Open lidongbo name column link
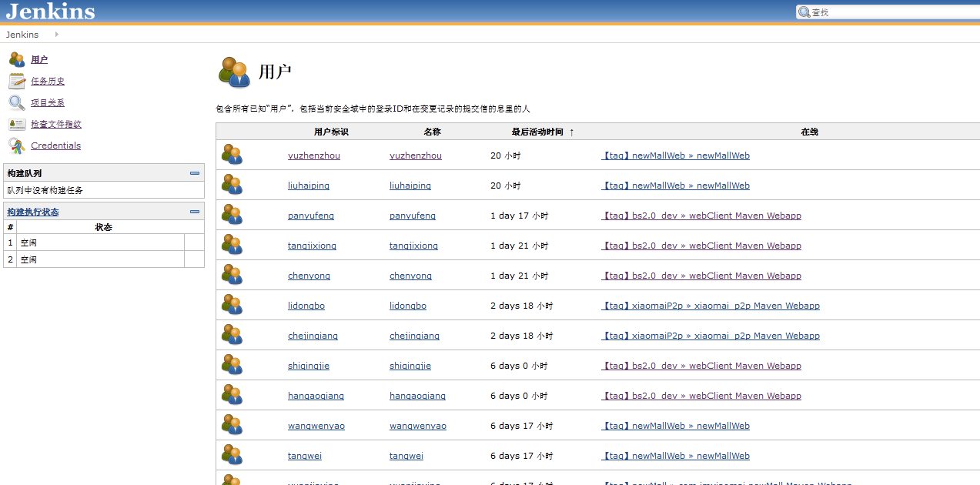 point(408,306)
